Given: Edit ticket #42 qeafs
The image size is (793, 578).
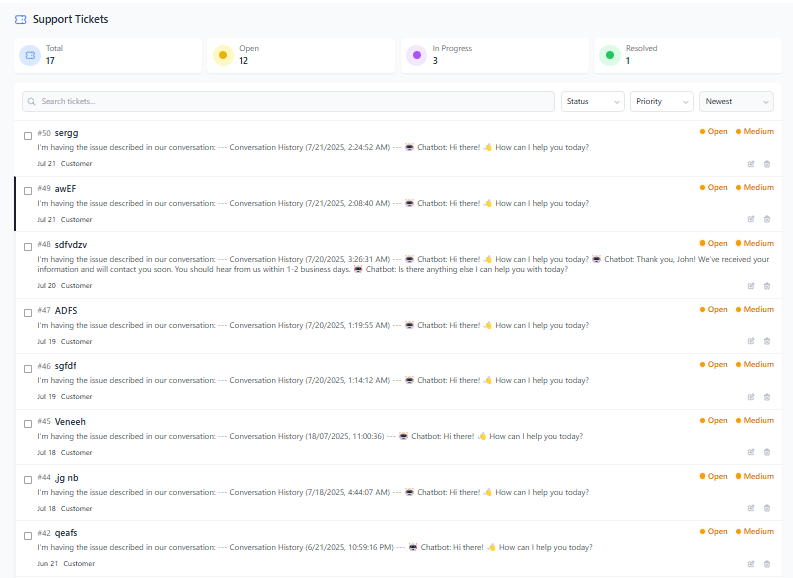Looking at the screenshot, I should tap(751, 564).
